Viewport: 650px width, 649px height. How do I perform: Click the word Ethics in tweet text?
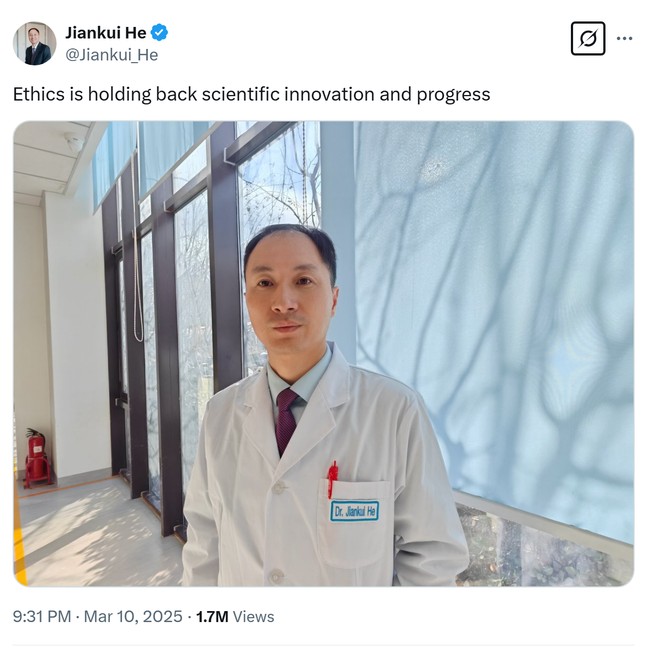[x=40, y=94]
